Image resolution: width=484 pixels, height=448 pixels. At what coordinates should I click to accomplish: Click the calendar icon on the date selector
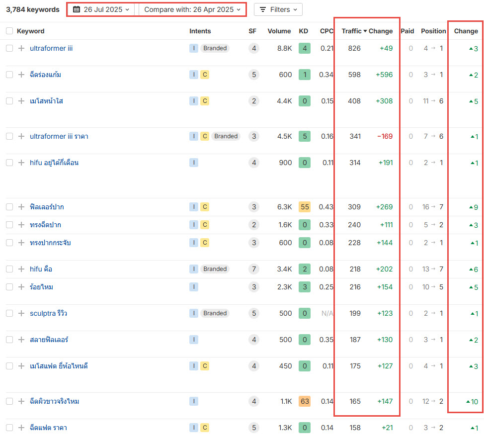[x=77, y=9]
